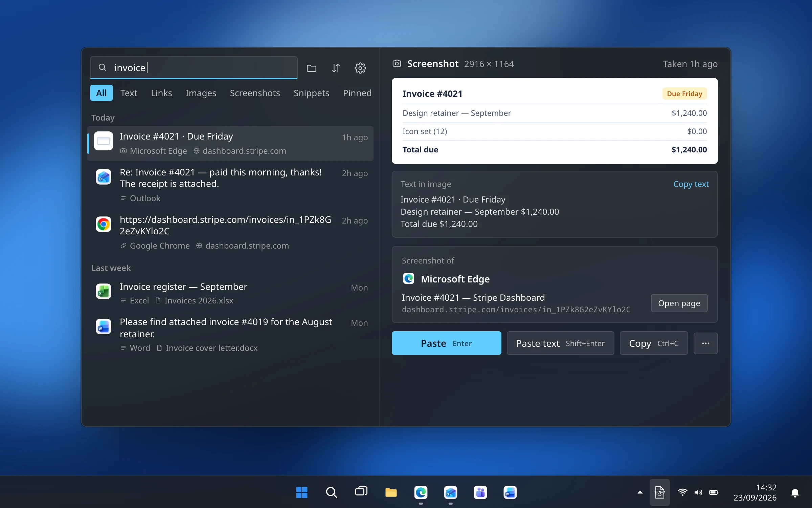Show hidden tray icons chevron
The image size is (812, 508).
tap(640, 492)
